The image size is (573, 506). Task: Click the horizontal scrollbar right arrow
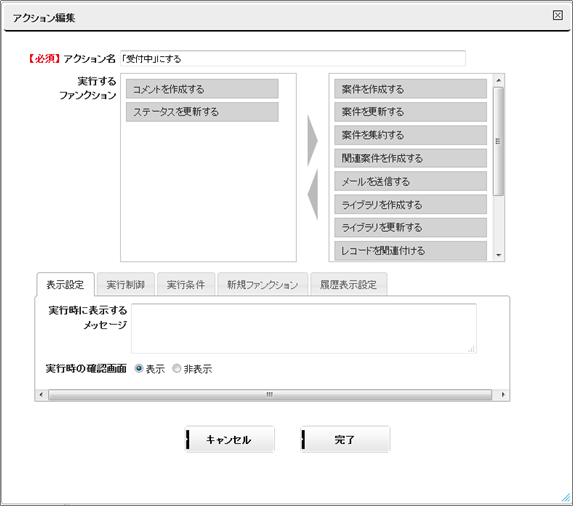[x=503, y=395]
